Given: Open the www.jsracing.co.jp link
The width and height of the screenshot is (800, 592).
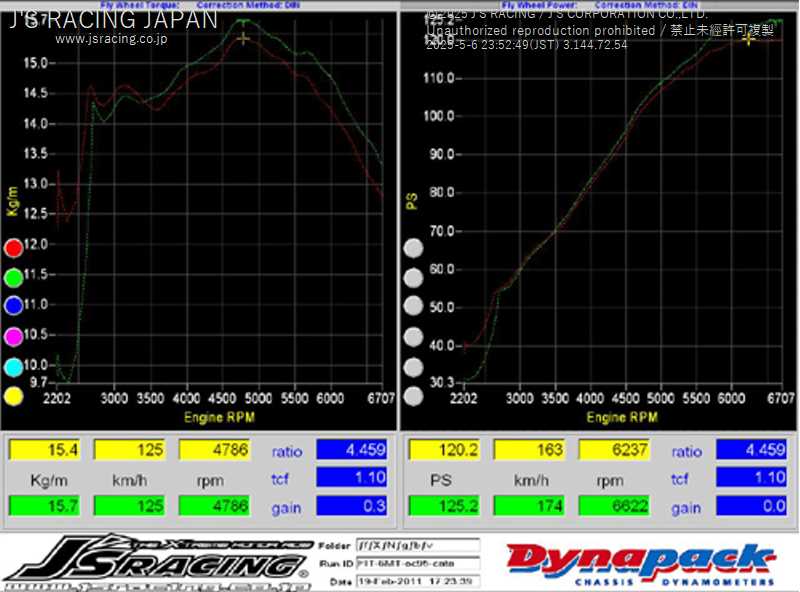Looking at the screenshot, I should (111, 40).
